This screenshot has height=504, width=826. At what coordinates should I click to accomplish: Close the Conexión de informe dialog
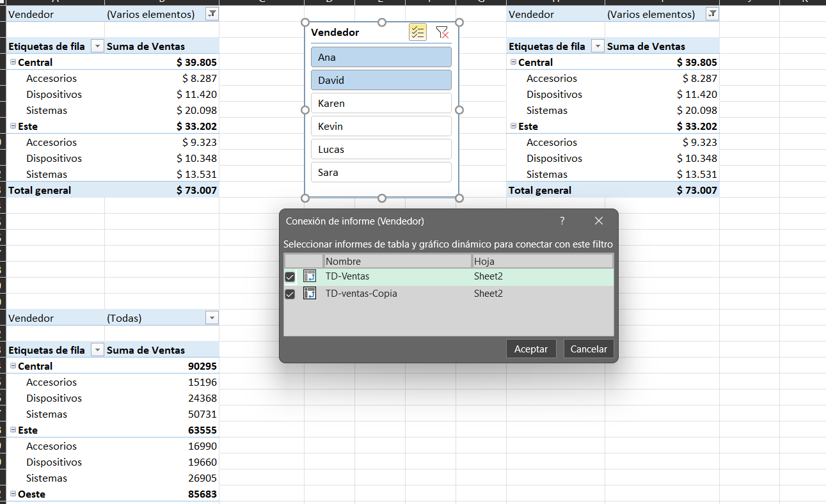pos(599,221)
